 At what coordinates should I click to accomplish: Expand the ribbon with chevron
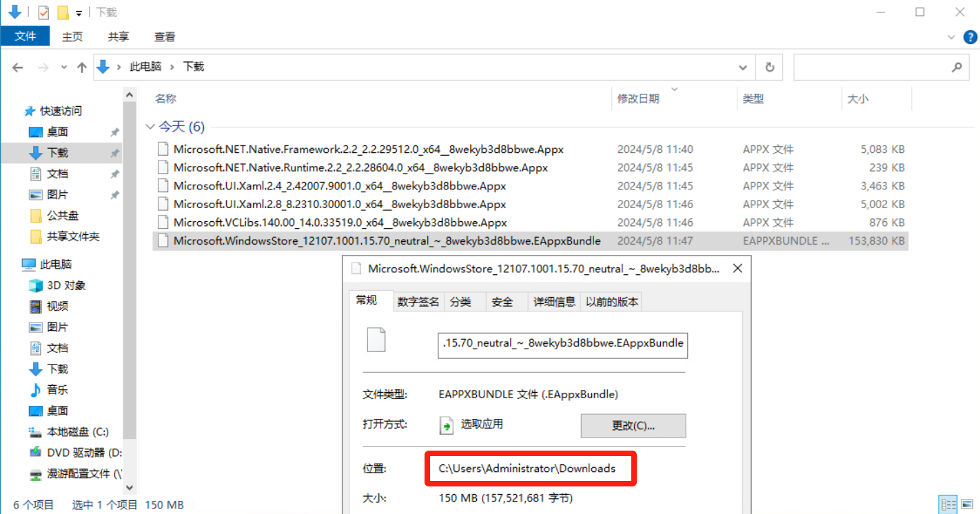point(951,37)
